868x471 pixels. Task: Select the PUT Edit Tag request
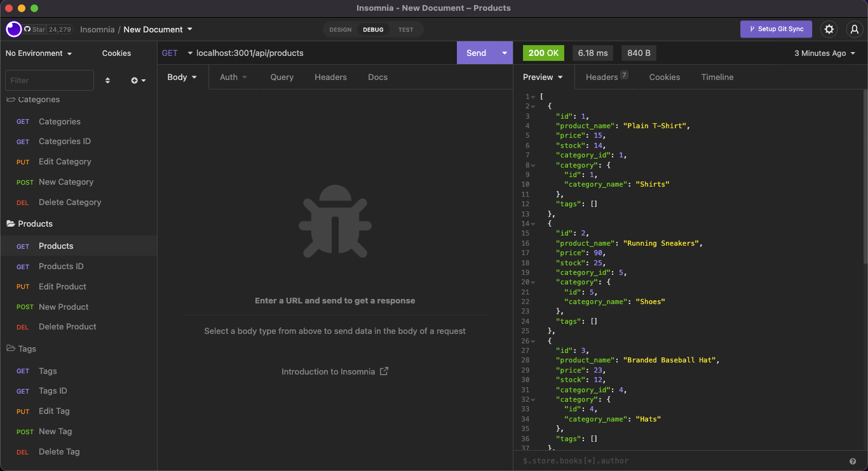79,411
